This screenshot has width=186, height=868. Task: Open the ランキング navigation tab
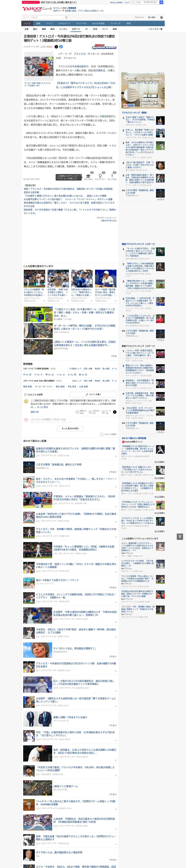(115, 24)
